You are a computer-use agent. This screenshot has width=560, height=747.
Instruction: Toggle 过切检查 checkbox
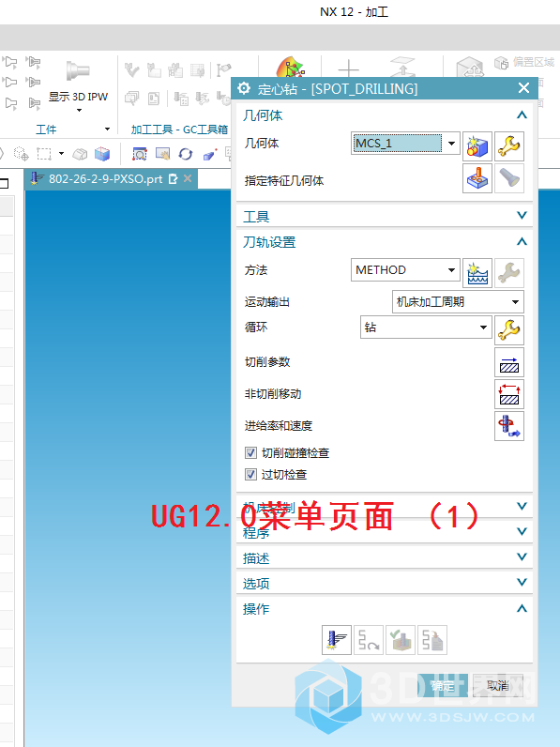(x=251, y=475)
